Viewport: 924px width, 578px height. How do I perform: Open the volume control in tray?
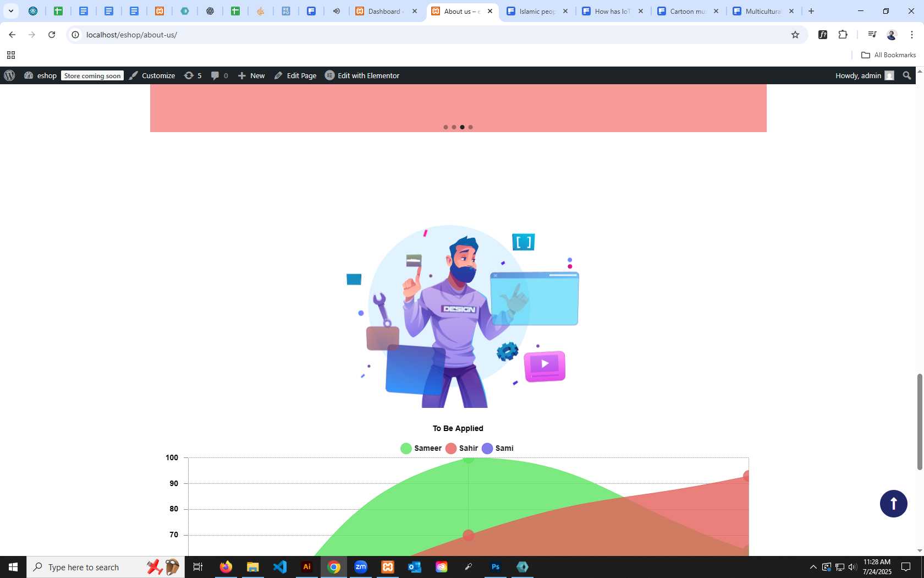(x=853, y=567)
